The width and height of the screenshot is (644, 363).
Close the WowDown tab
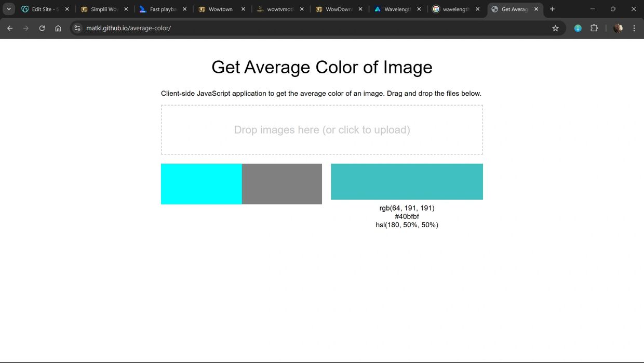pos(360,9)
